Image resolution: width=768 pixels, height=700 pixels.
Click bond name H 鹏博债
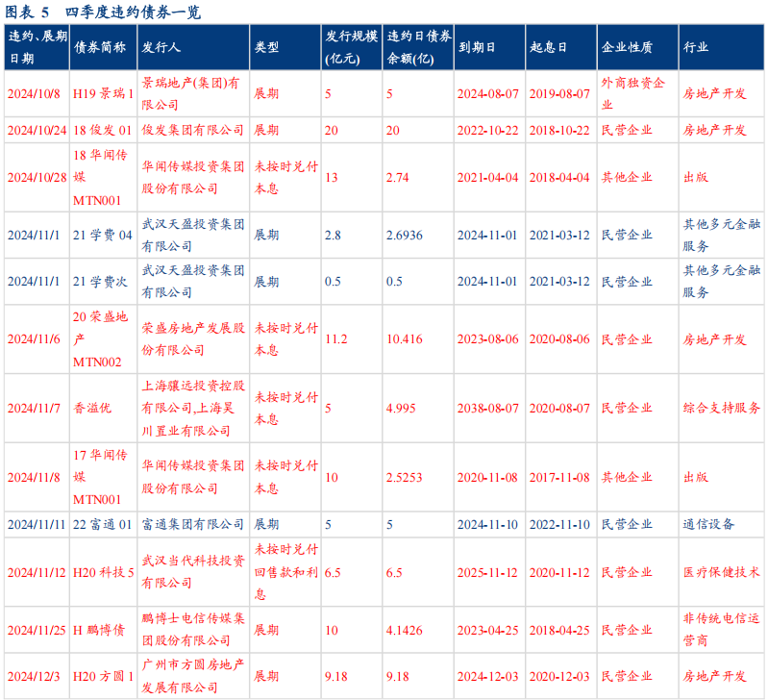click(99, 630)
